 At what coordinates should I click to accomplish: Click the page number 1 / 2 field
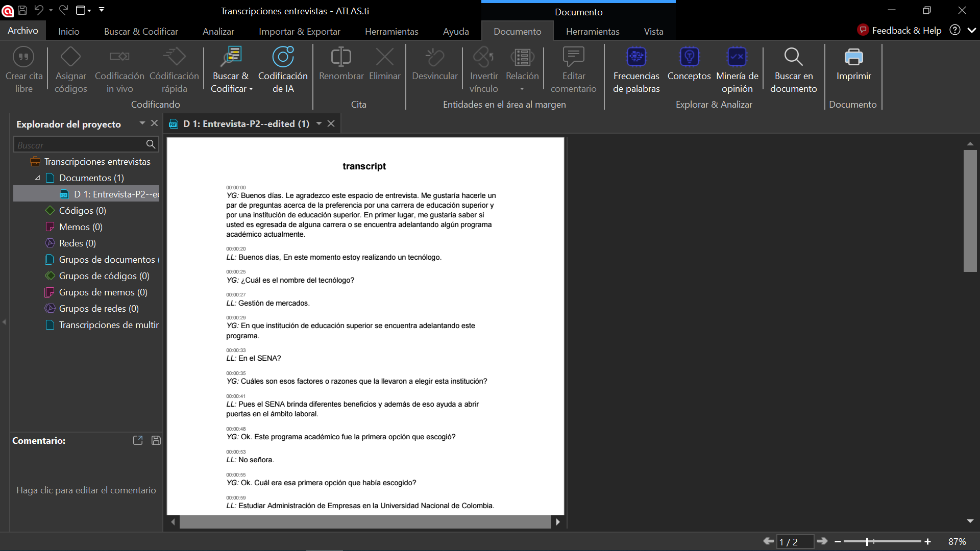pos(795,542)
